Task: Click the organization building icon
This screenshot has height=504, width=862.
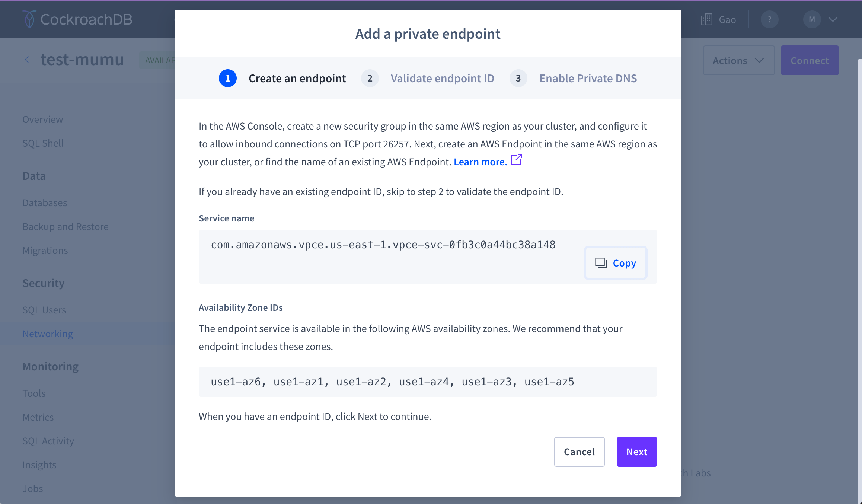Action: coord(706,19)
